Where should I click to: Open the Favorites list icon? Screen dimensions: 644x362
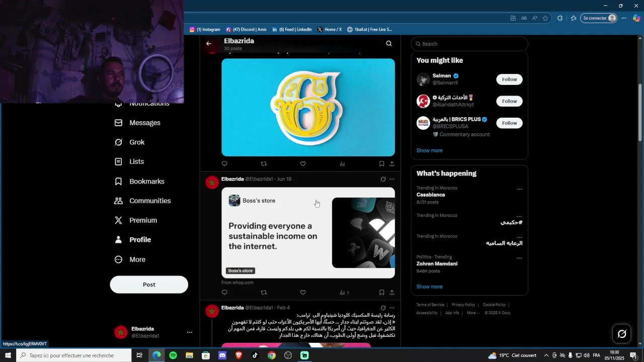tap(574, 18)
